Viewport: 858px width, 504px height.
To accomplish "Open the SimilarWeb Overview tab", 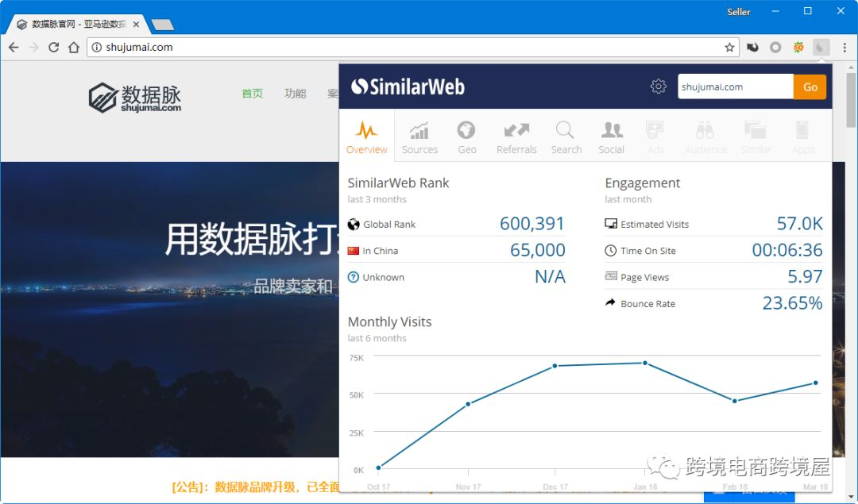I will coord(366,137).
